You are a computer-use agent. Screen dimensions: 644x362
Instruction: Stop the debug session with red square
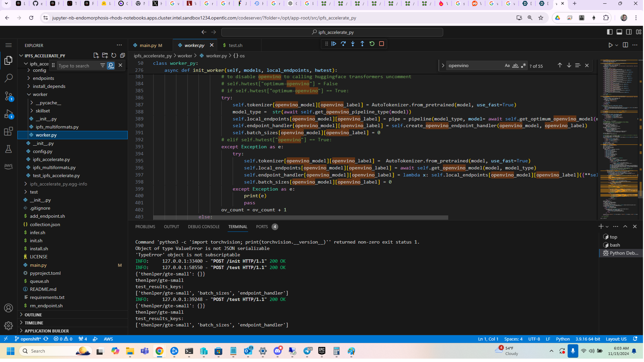click(x=382, y=44)
